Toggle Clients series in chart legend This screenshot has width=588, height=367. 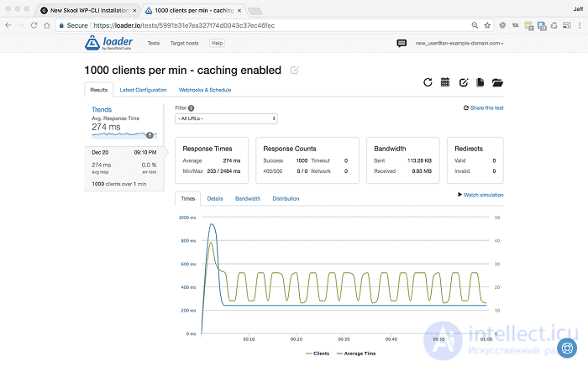(318, 354)
